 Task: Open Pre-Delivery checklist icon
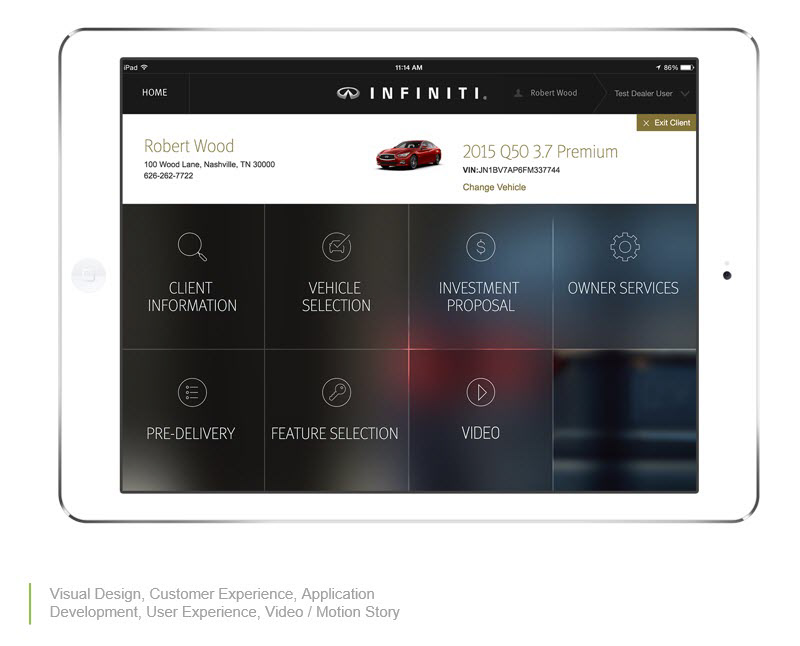[x=192, y=392]
